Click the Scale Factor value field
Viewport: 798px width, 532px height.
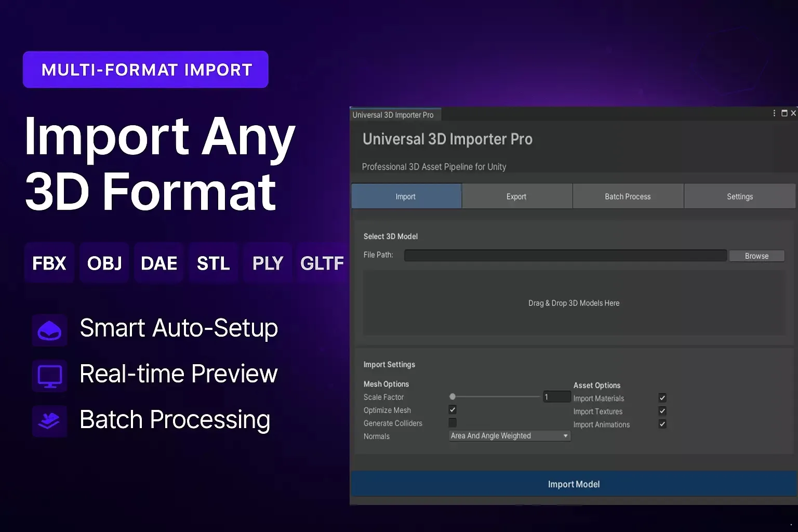click(557, 397)
